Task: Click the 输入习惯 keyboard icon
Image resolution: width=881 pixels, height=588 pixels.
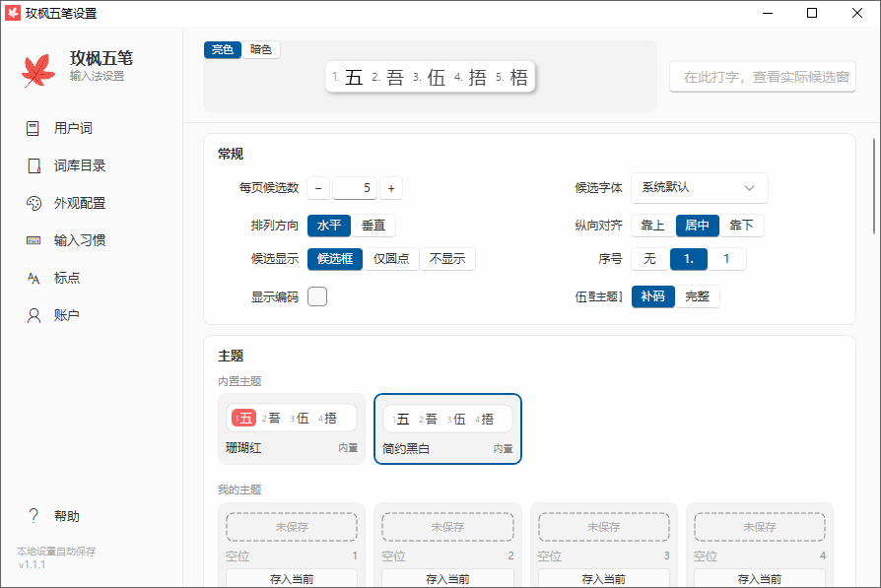Action: 34,240
